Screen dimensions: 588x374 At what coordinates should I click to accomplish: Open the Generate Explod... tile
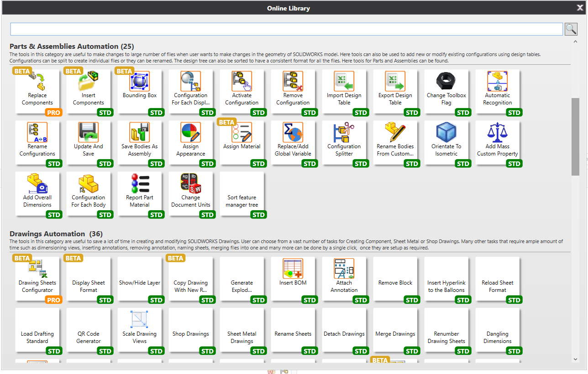click(x=242, y=279)
